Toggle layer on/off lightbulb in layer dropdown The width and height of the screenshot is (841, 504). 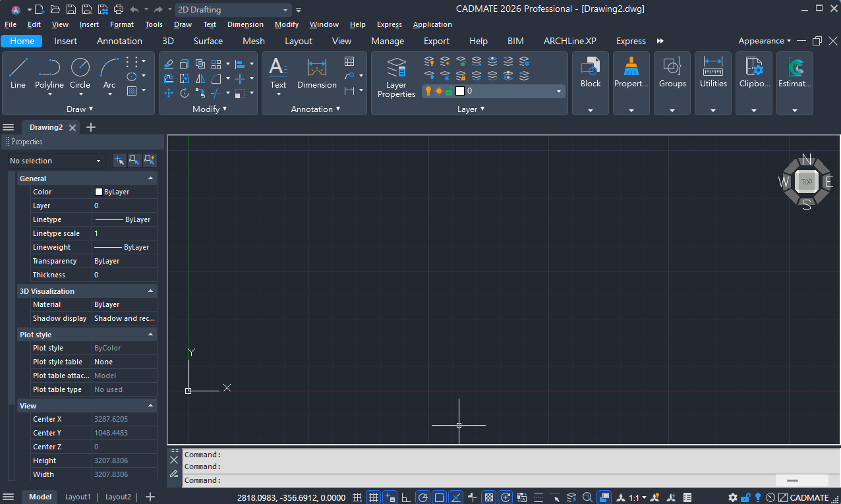pyautogui.click(x=428, y=91)
